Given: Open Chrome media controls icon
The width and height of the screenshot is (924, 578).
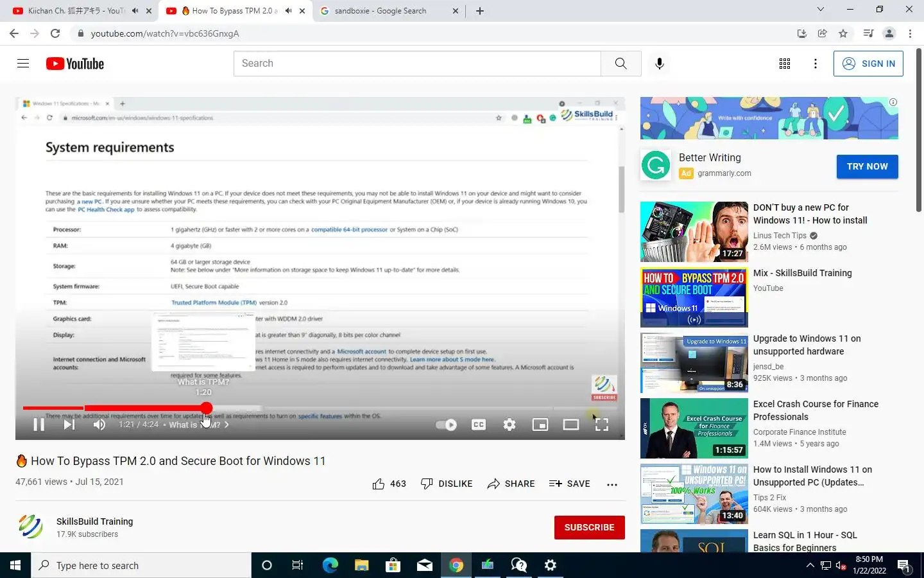Looking at the screenshot, I should tap(868, 33).
